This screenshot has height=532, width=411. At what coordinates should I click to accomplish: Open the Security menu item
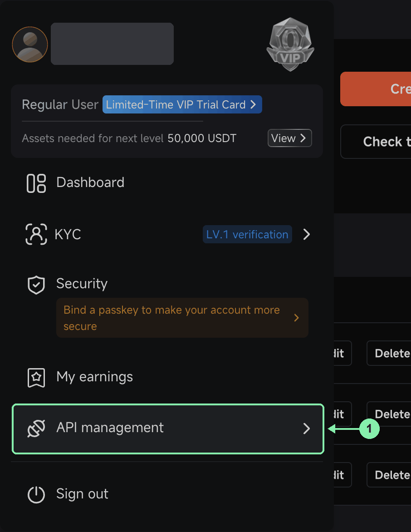(x=82, y=284)
